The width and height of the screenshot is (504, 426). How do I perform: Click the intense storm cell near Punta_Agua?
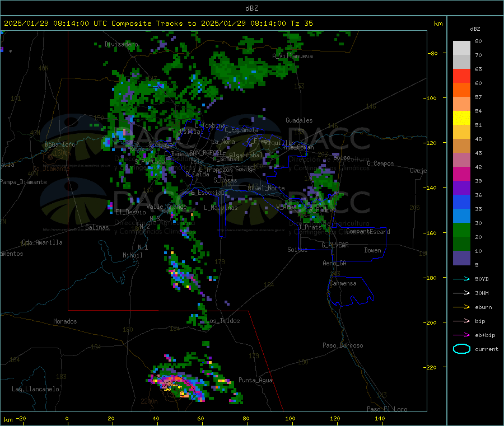tap(177, 386)
